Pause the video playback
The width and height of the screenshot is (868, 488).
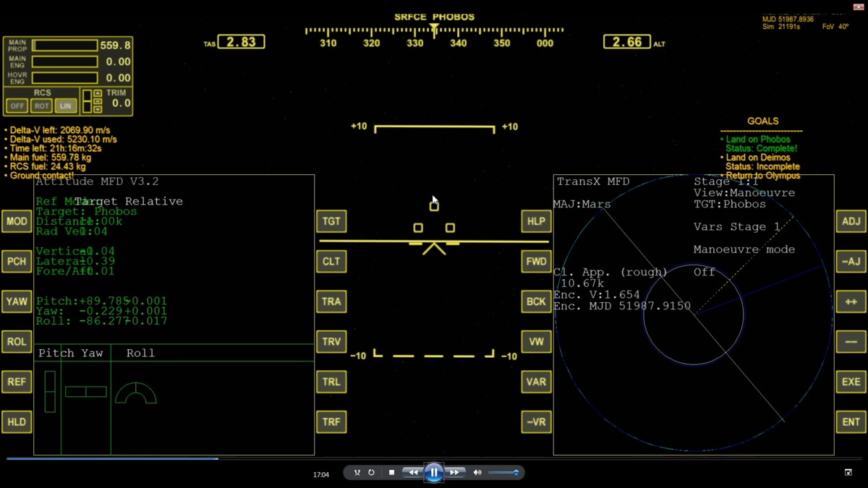click(x=433, y=473)
